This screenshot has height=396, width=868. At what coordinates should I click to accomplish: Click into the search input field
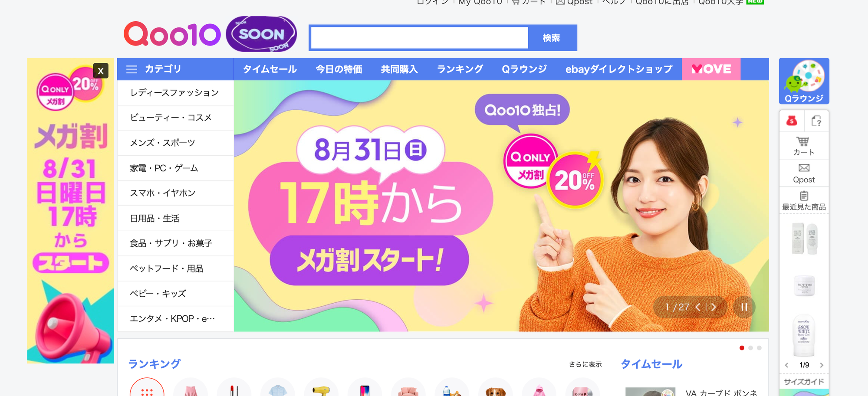pos(420,38)
